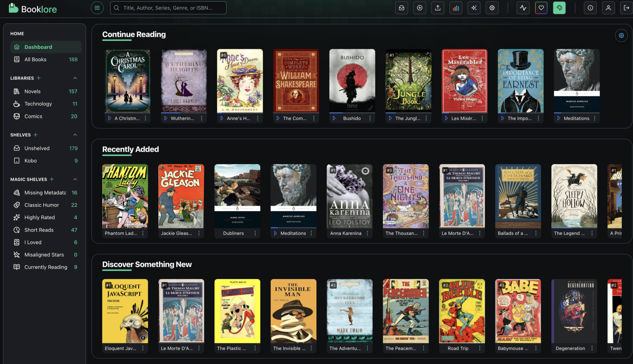
Task: Open the Short Reads magic shelf
Action: pos(39,230)
